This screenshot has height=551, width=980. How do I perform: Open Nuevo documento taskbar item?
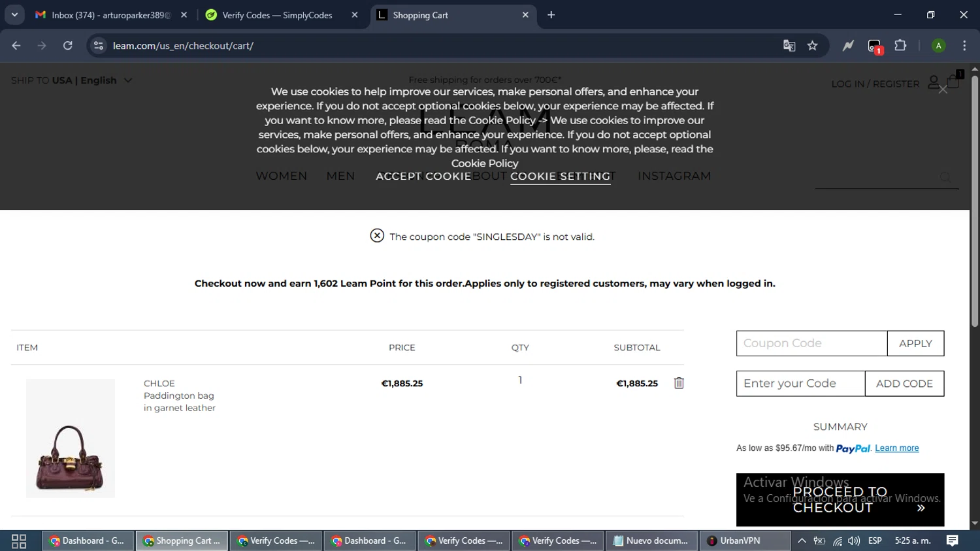(x=651, y=541)
